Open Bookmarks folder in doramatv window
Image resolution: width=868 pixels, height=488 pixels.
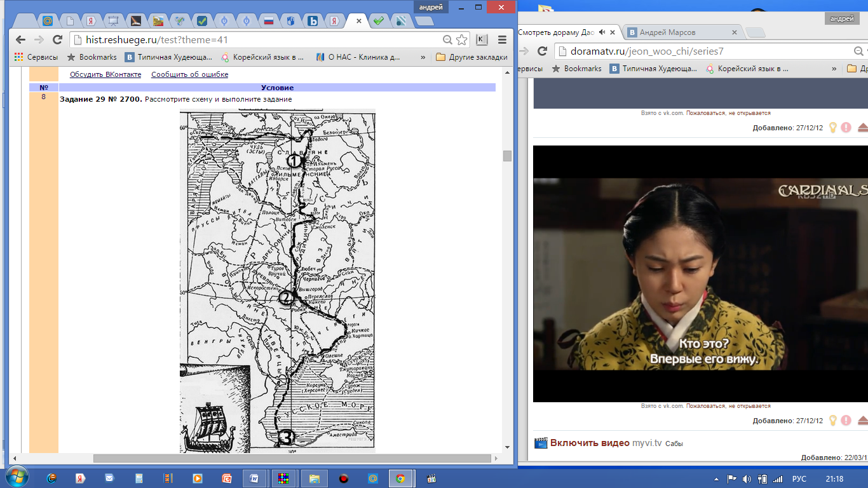576,69
